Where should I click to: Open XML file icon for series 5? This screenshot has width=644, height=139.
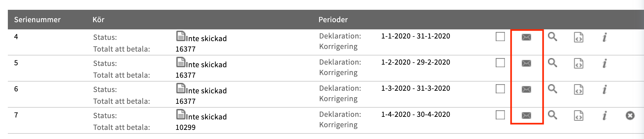578,63
